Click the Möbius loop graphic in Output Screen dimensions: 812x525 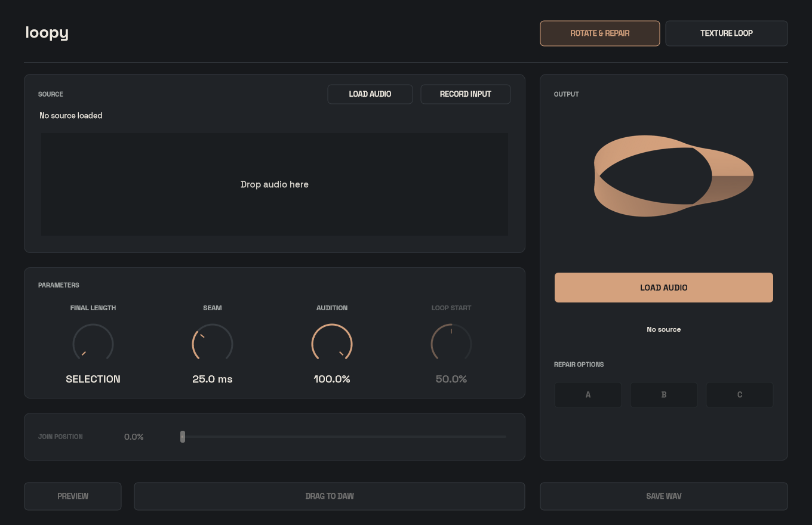tap(673, 176)
